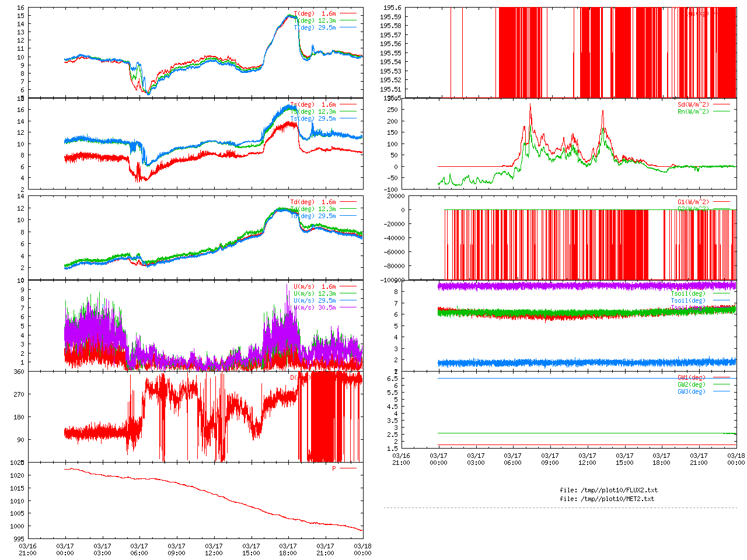Click the "T(deg) 1.6m" legend label
Image resolution: width=747 pixels, height=560 pixels.
pos(315,13)
